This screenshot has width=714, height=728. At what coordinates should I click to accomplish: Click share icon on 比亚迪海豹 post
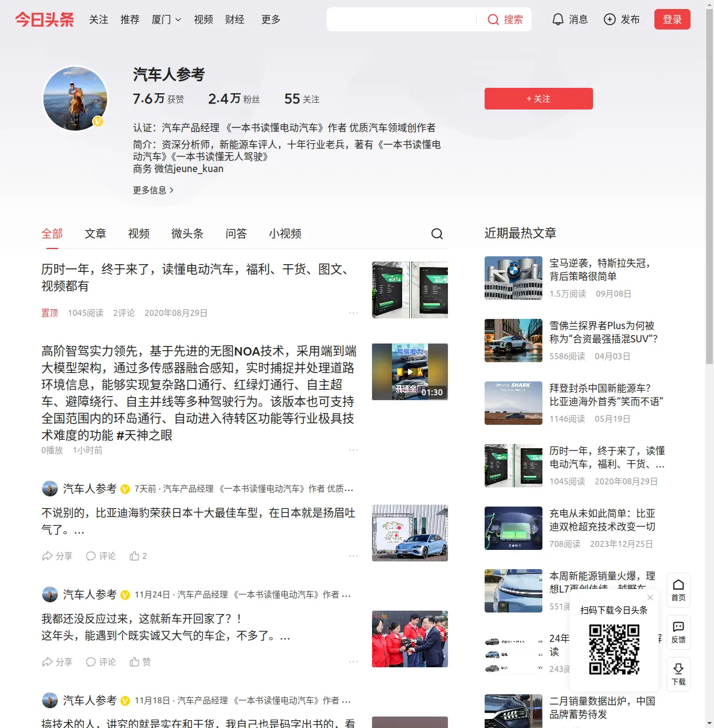pyautogui.click(x=47, y=556)
